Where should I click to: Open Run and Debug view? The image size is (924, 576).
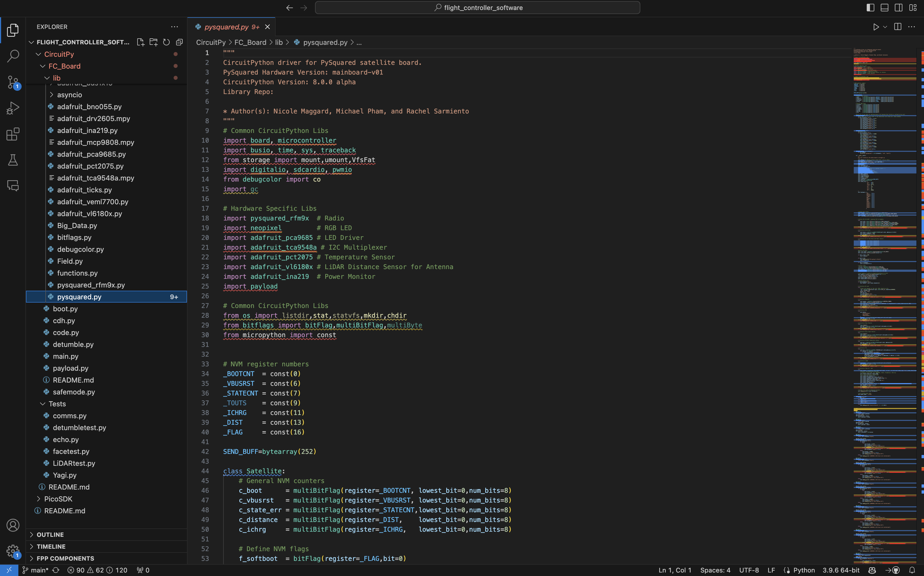click(13, 108)
